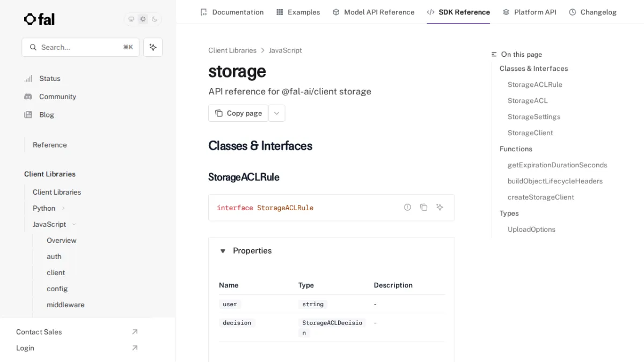The height and width of the screenshot is (362, 644).
Task: Jump to createStorageClient in outline
Action: tap(541, 197)
